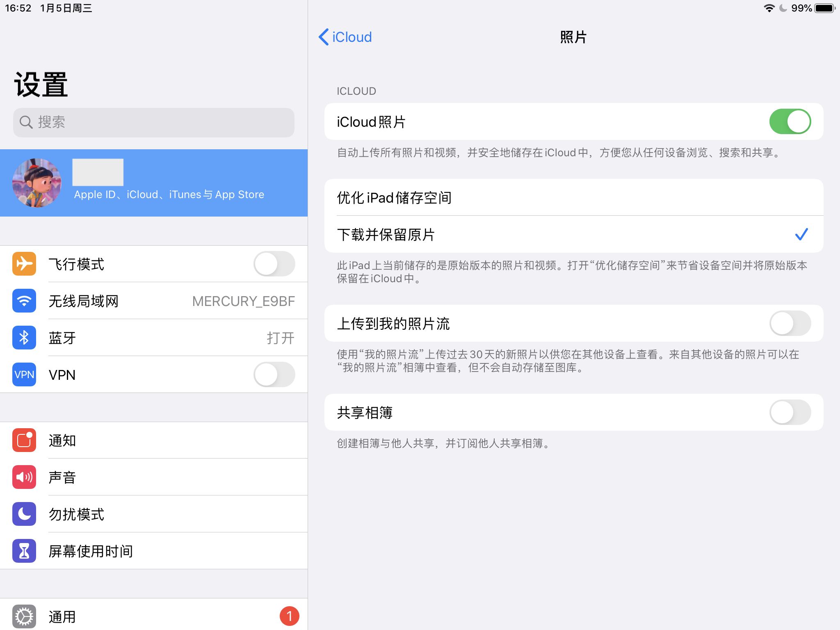840x630 pixels.
Task: Tap the Bluetooth icon in the sidebar
Action: [x=24, y=338]
